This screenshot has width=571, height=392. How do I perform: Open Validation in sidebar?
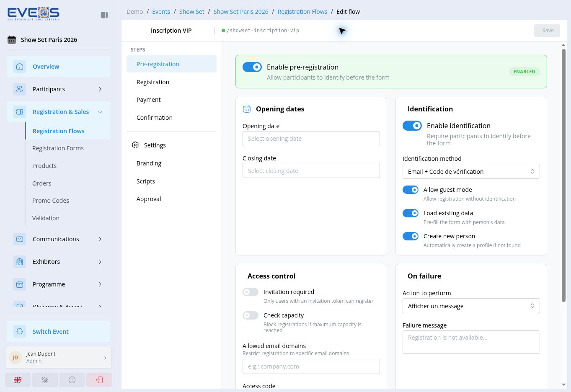click(68, 218)
